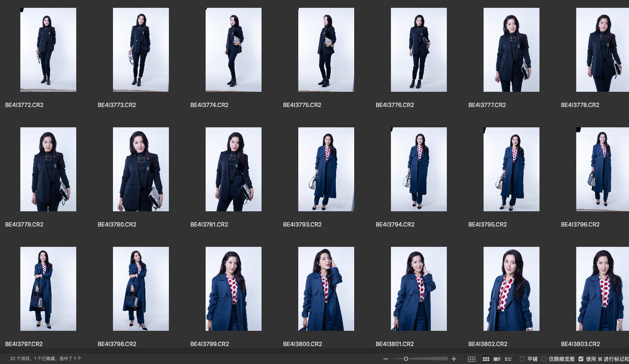This screenshot has height=364, width=629.
Task: Enable the 仅限缩览图 checkbox
Action: point(544,359)
